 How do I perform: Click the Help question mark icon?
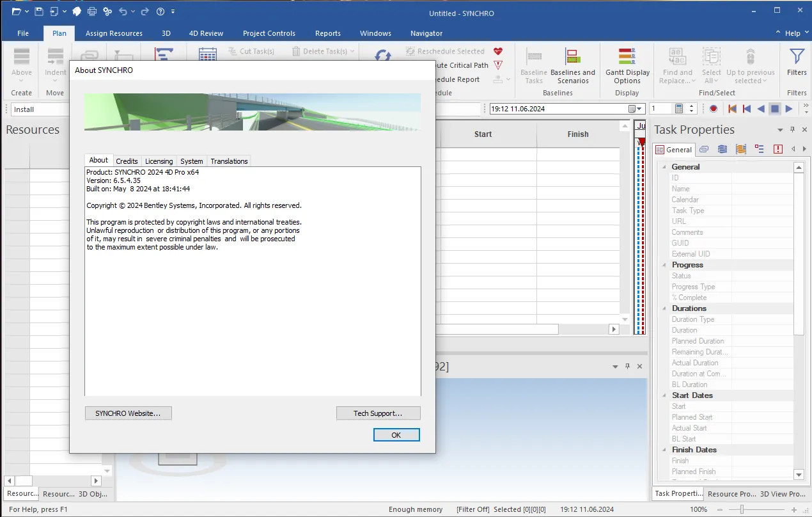[x=160, y=12]
